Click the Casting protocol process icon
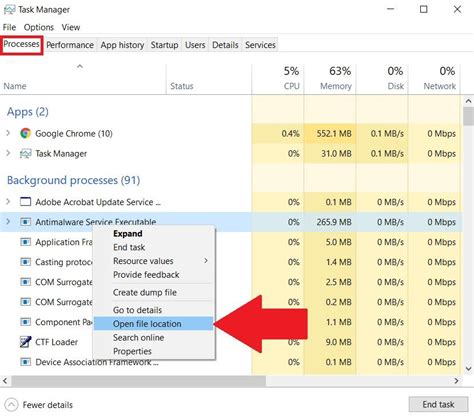This screenshot has height=420, width=474. click(x=25, y=262)
